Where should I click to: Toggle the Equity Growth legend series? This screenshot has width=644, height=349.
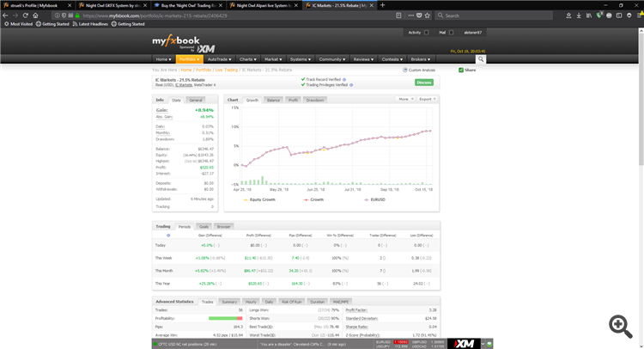coord(259,199)
